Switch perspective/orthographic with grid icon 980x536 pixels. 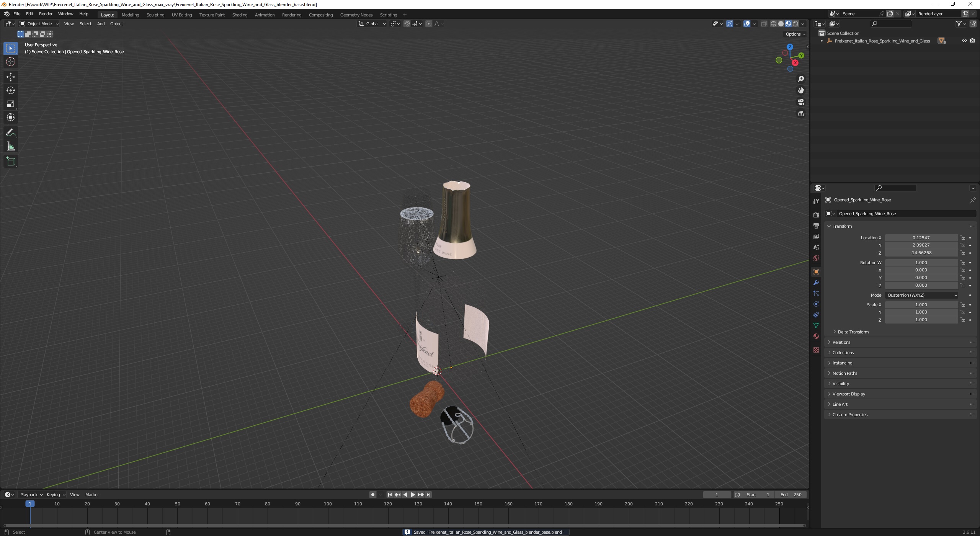click(800, 114)
